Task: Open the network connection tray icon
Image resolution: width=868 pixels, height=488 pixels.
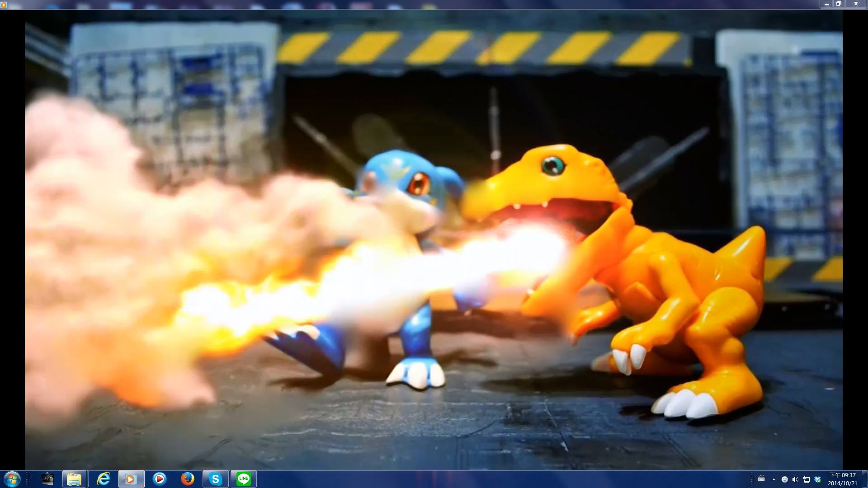Action: pyautogui.click(x=806, y=479)
